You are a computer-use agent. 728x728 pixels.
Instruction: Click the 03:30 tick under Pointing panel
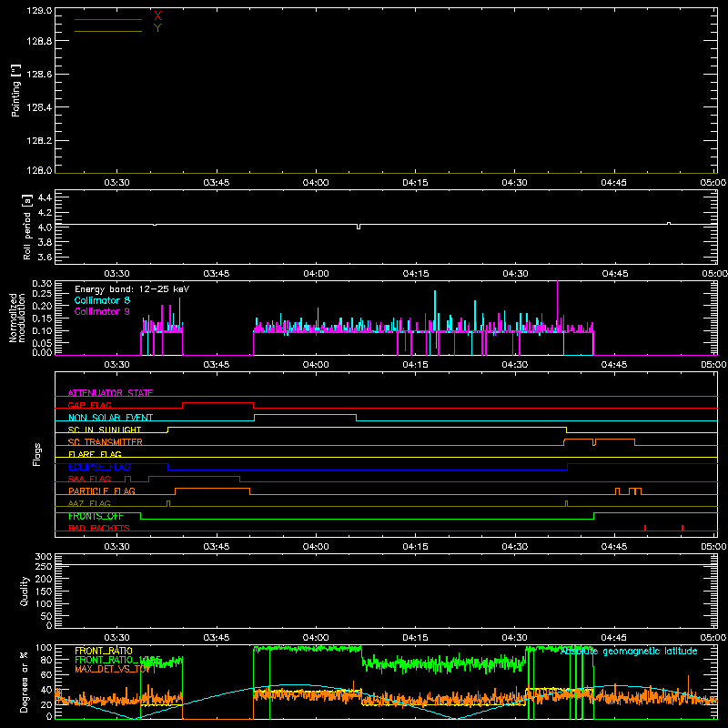[x=117, y=183]
